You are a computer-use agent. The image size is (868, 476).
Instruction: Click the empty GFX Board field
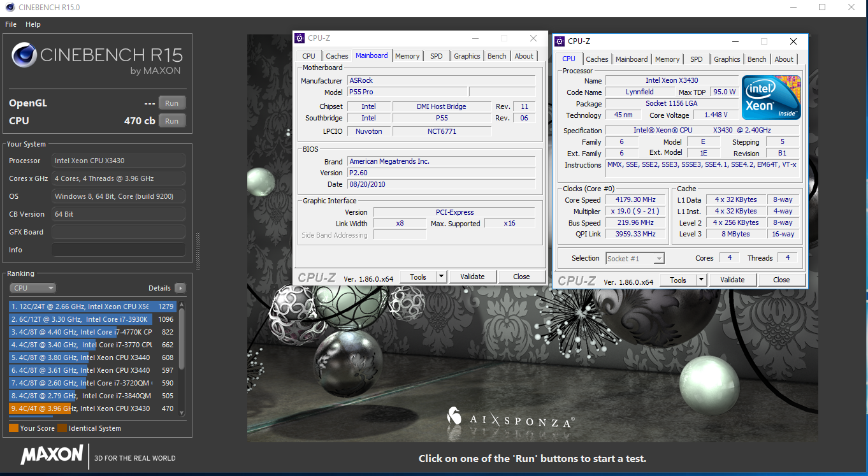[119, 232]
